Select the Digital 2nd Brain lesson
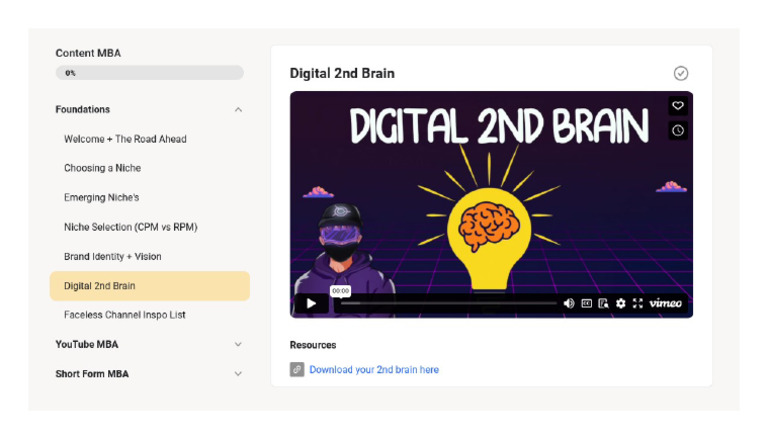Screen dimensions: 768x439 (150, 286)
